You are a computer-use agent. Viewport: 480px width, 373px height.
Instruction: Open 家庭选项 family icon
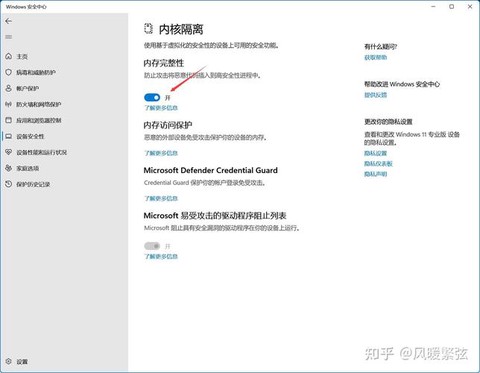(x=9, y=168)
